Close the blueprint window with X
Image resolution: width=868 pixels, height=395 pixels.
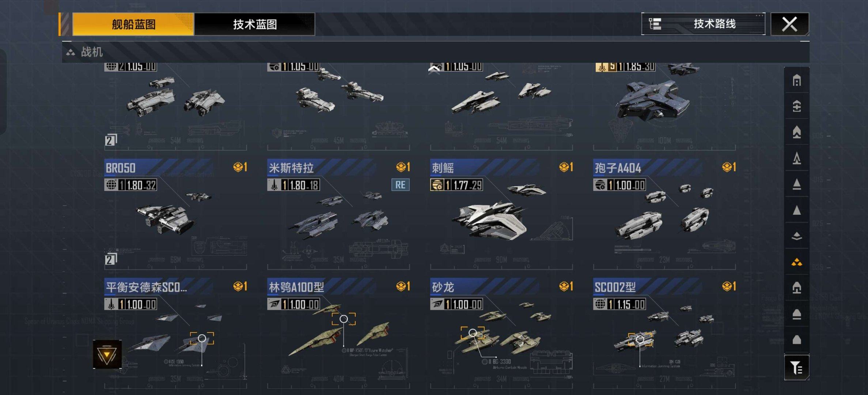[x=789, y=24]
